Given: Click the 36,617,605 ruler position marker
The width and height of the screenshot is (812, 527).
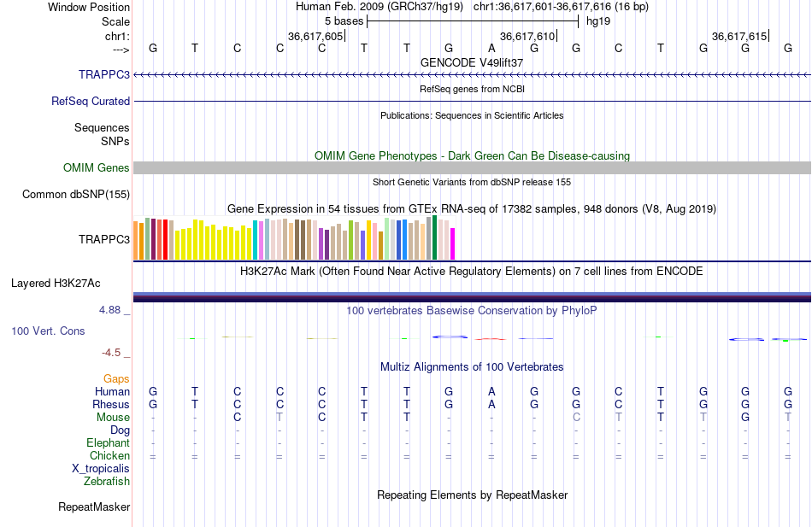Looking at the screenshot, I should click(315, 36).
